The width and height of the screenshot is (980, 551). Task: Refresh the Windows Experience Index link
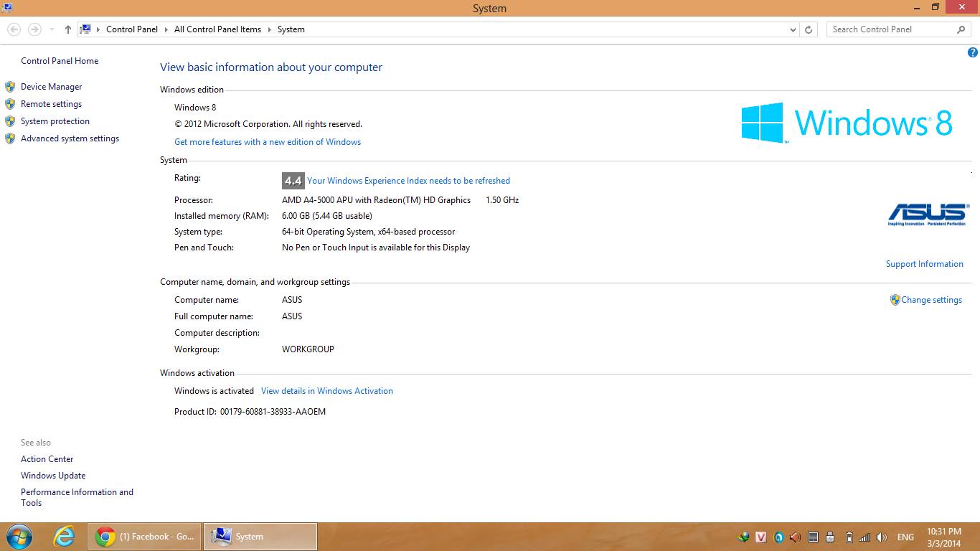coord(408,181)
